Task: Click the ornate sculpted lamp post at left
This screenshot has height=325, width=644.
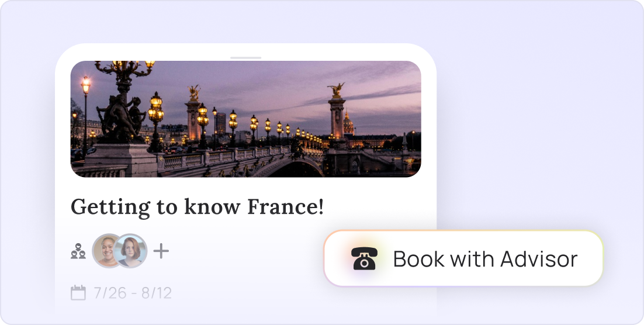Action: pyautogui.click(x=122, y=103)
